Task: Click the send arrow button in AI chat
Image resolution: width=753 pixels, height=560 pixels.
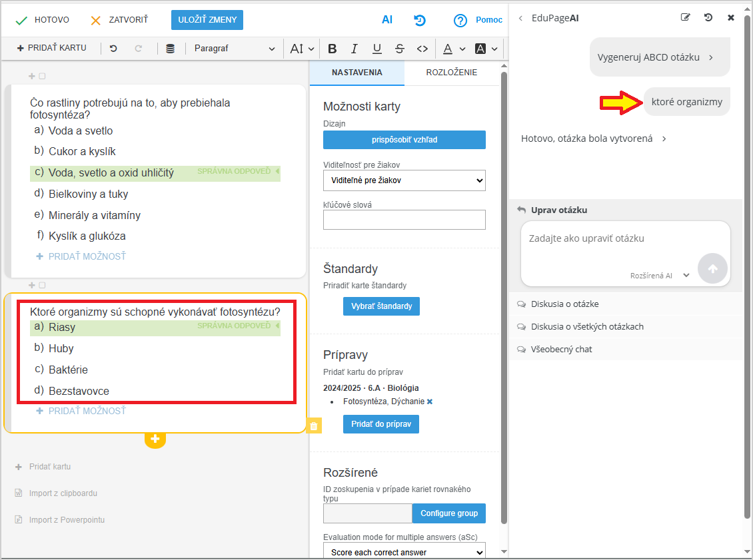Action: (712, 268)
